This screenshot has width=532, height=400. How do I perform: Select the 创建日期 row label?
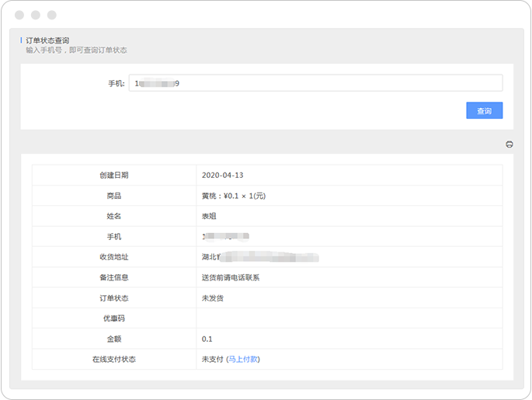pyautogui.click(x=114, y=176)
